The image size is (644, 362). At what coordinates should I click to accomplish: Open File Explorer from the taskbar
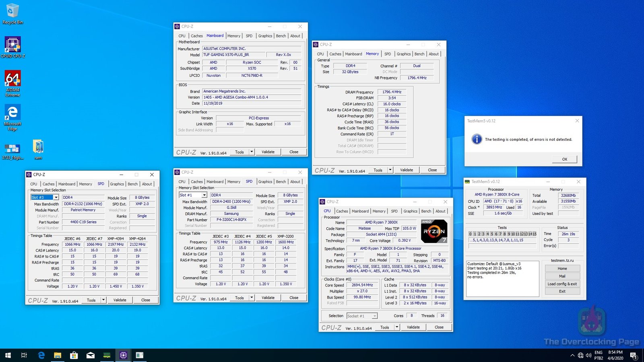[58, 355]
